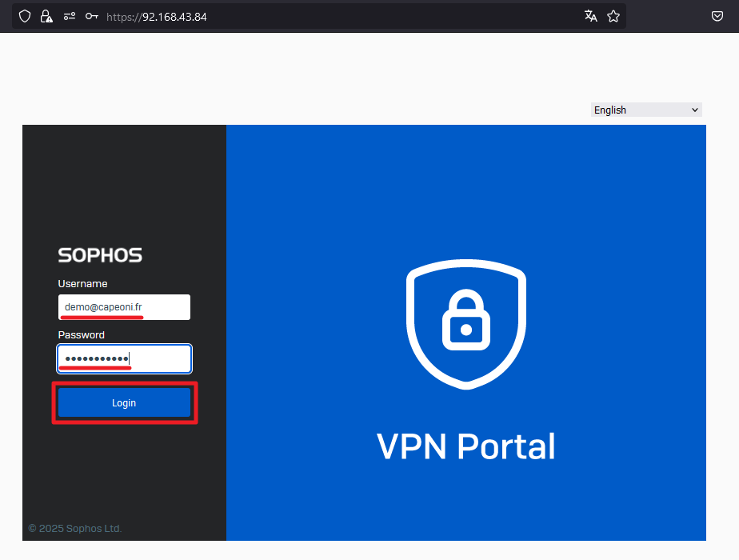739x560 pixels.
Task: Click the VPN Portal heading text
Action: (x=465, y=446)
